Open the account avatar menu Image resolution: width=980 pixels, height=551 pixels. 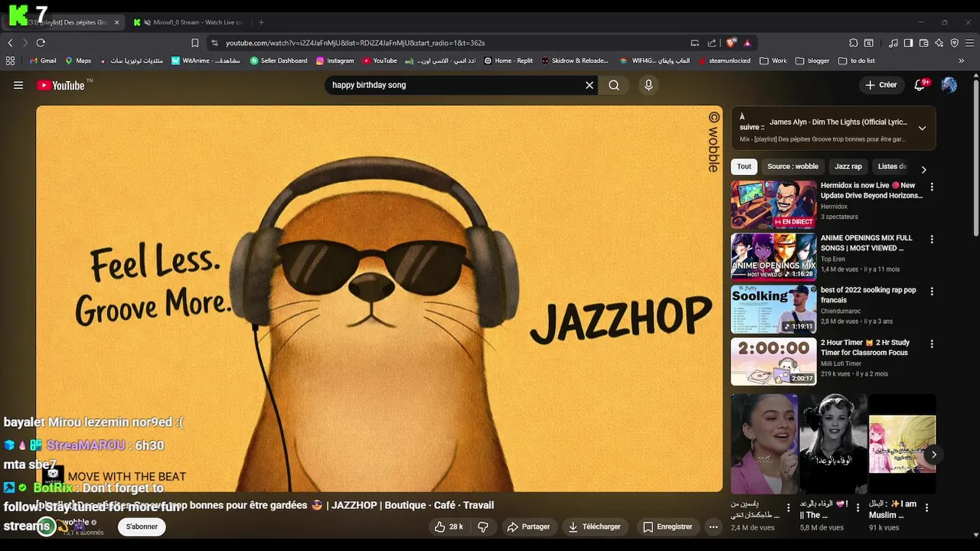pos(949,85)
